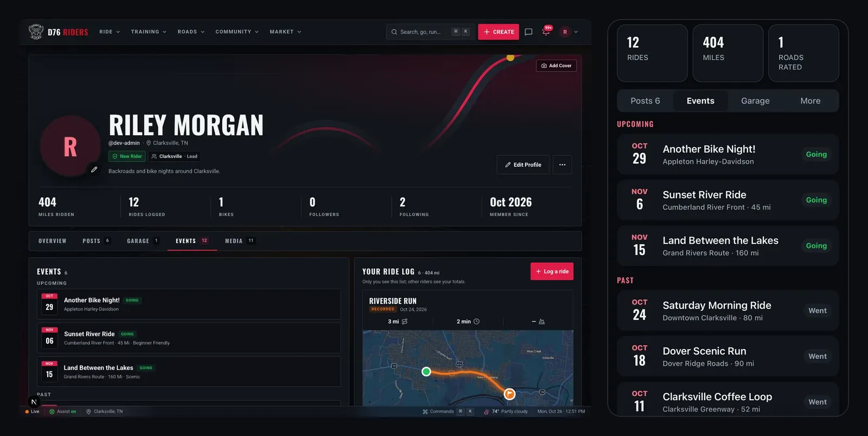Click the Create button

(x=499, y=32)
